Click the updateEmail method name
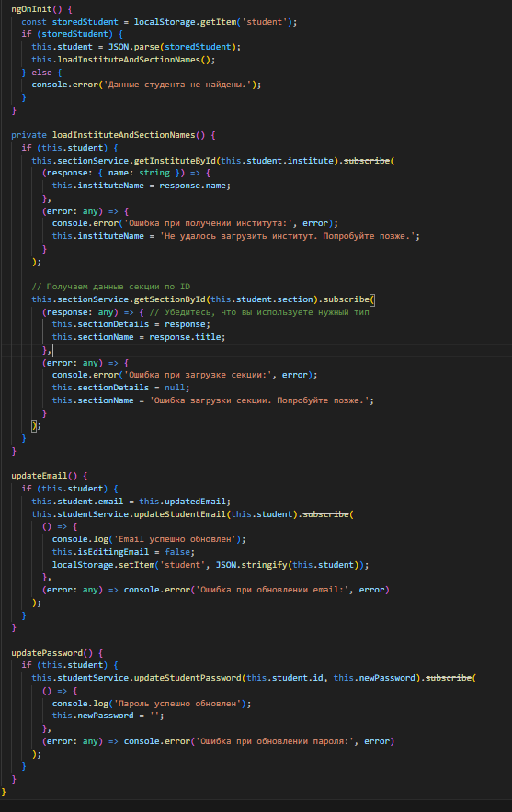This screenshot has width=512, height=812. click(39, 476)
